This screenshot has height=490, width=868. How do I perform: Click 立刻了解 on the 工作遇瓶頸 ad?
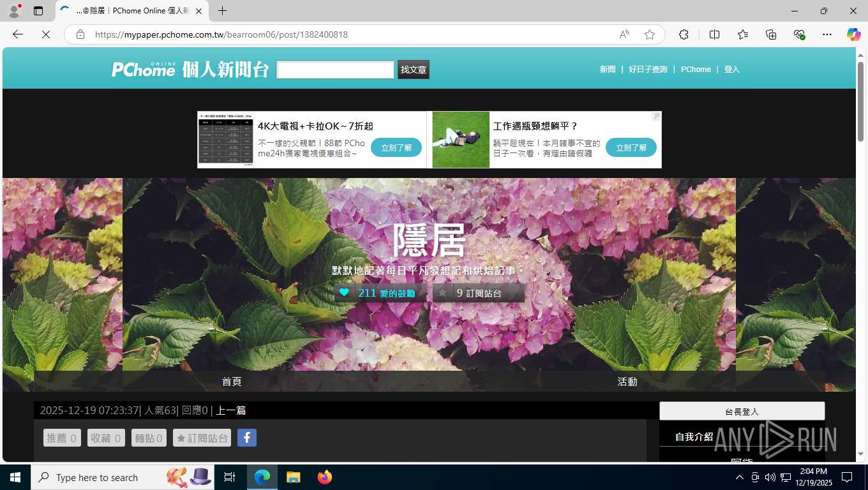point(631,147)
